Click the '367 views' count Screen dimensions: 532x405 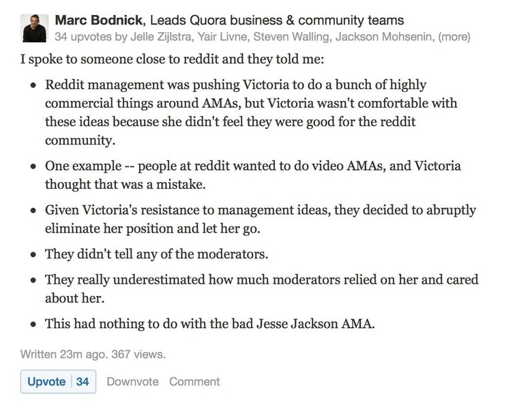click(x=138, y=354)
